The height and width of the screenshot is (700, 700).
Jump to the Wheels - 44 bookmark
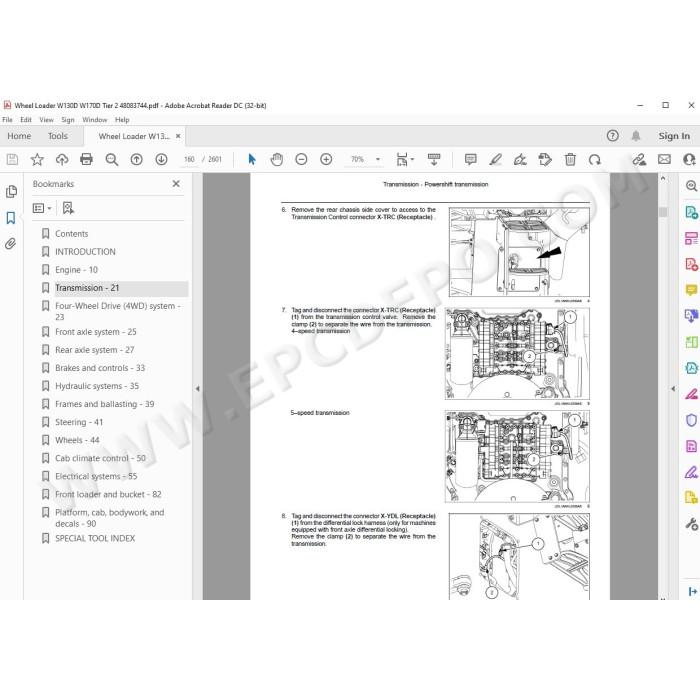[77, 440]
